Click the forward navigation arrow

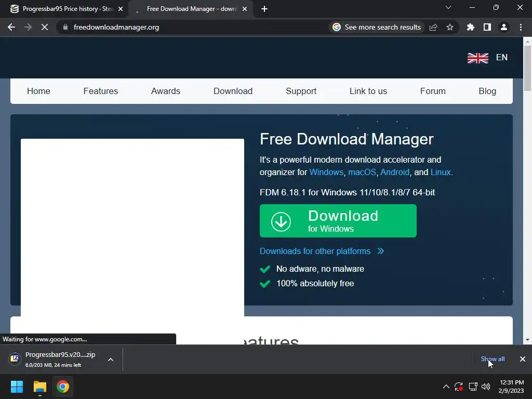click(x=28, y=27)
